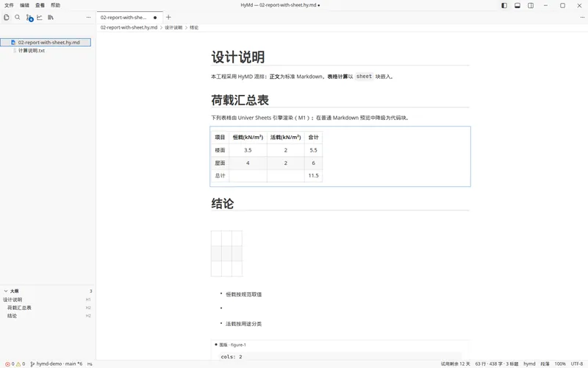
Task: Click the 设计说明 heading in the document
Action: click(x=237, y=57)
